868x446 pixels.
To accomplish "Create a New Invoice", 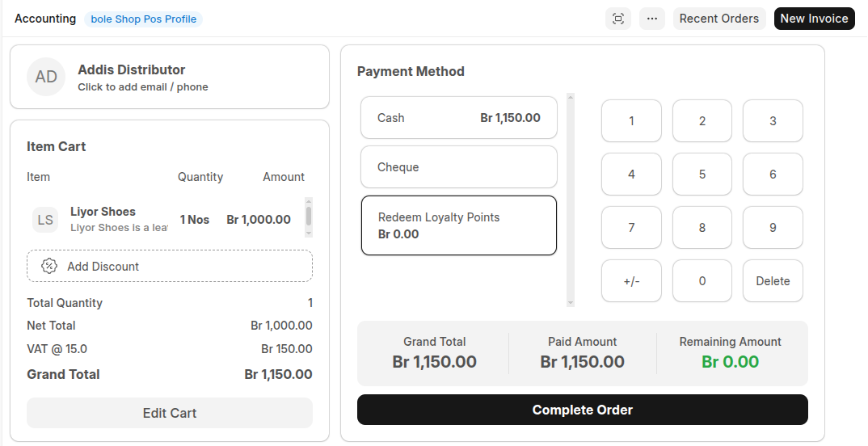I will pos(814,19).
